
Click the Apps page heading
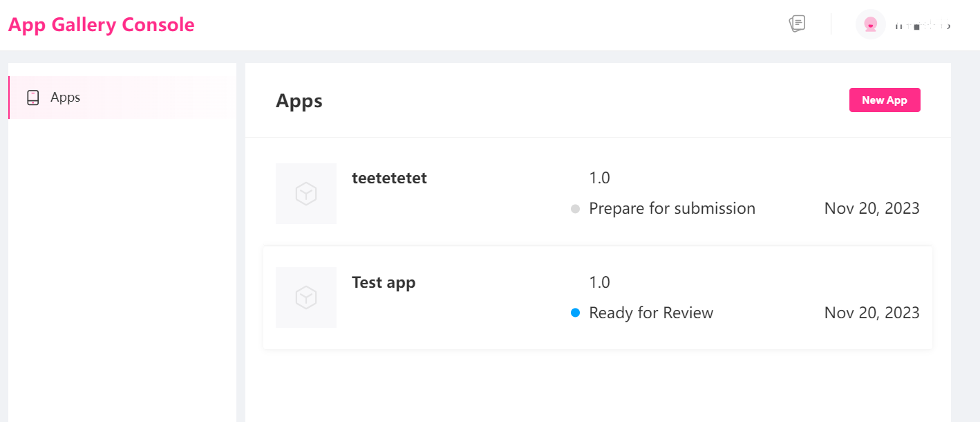[299, 101]
